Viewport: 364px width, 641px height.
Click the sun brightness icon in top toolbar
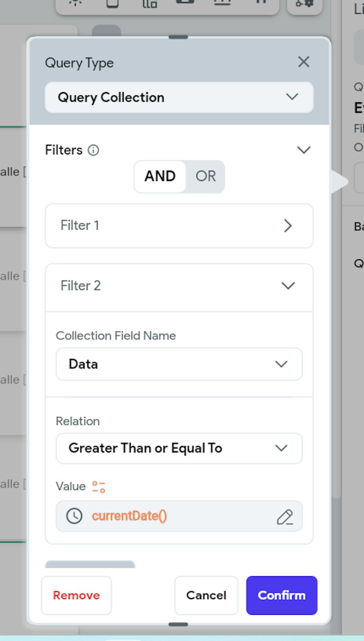(75, 3)
